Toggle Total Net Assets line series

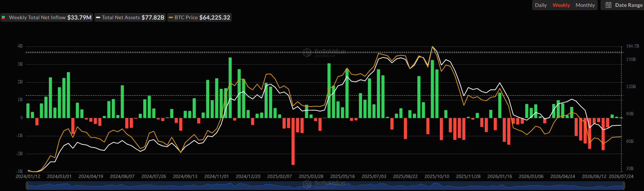130,17
